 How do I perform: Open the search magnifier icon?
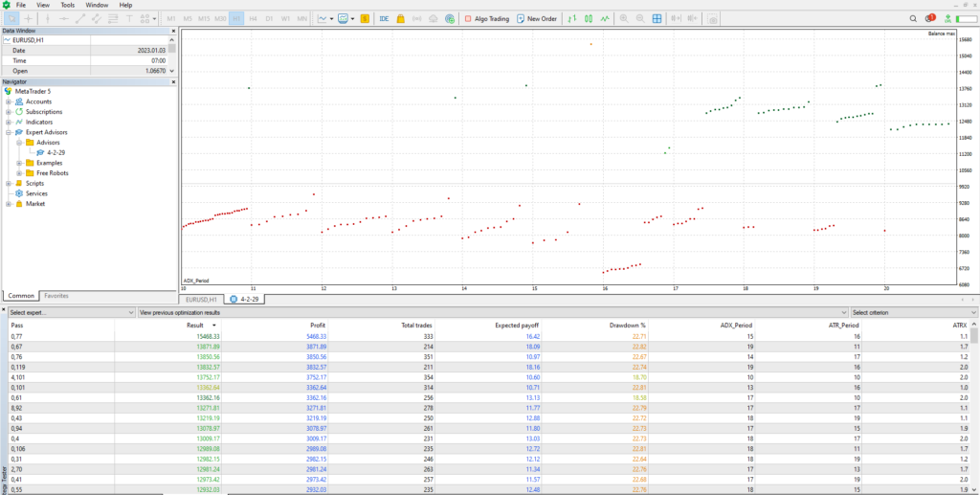tap(912, 18)
